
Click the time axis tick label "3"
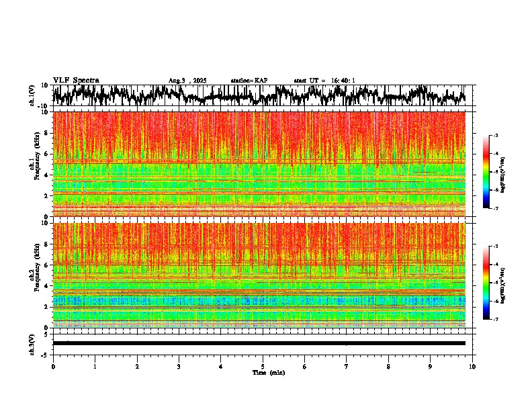coord(179,367)
